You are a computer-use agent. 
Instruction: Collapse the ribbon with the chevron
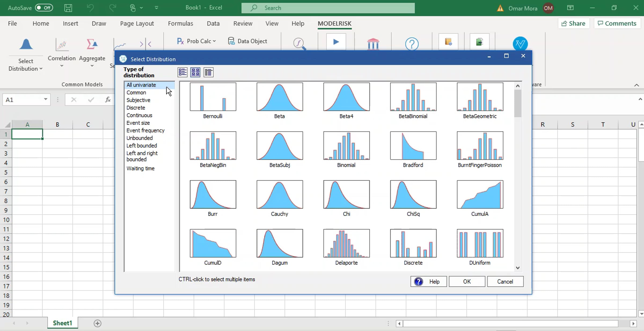click(636, 85)
